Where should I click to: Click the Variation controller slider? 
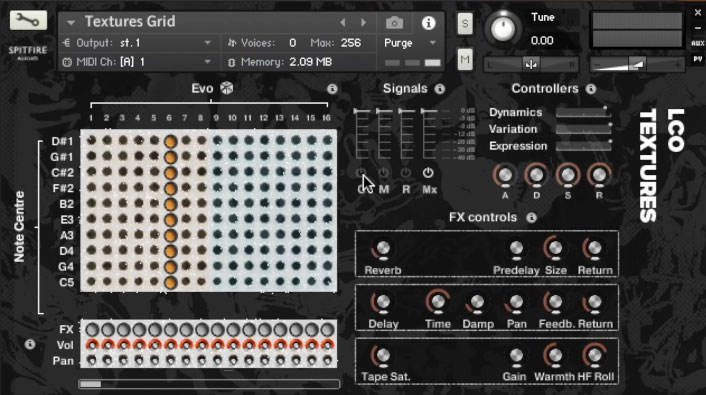tap(584, 129)
